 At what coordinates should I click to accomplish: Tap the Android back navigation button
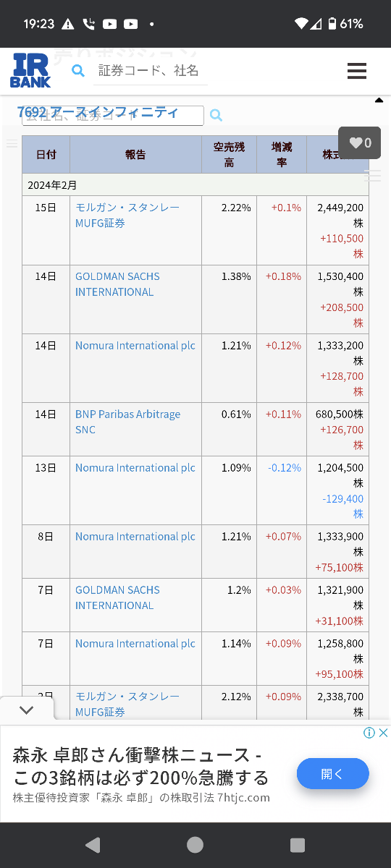[x=92, y=845]
